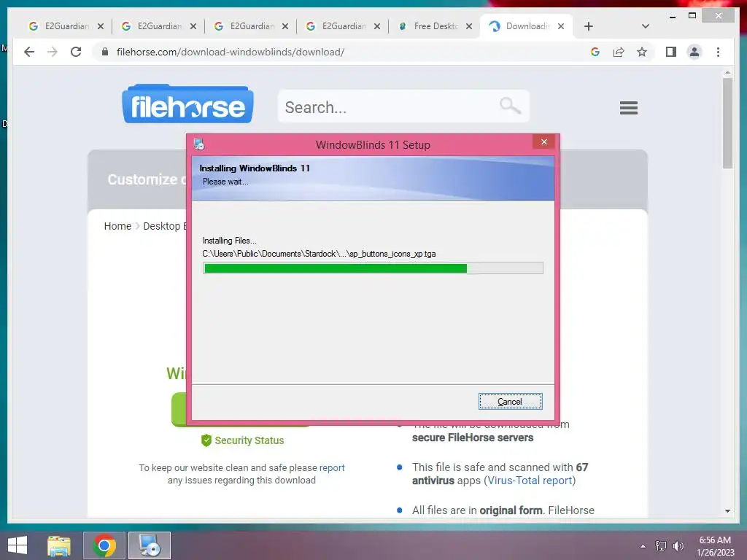Click the filehorse.com address bar URL
Screen dimensions: 747x560
click(231, 52)
